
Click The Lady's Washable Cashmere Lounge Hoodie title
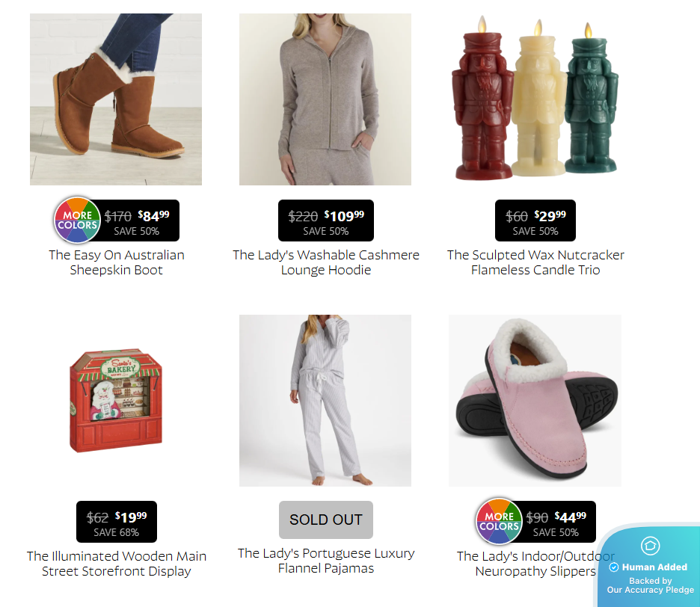326,262
